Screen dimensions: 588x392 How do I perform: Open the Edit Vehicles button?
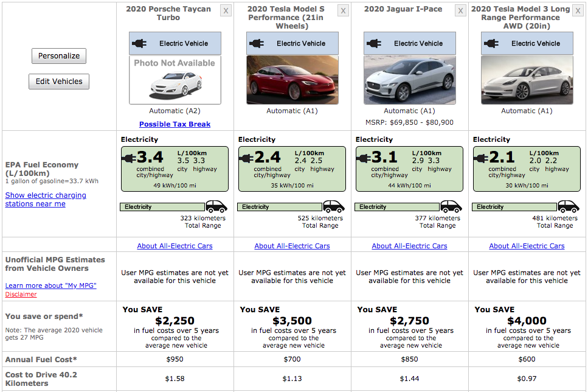click(x=59, y=82)
